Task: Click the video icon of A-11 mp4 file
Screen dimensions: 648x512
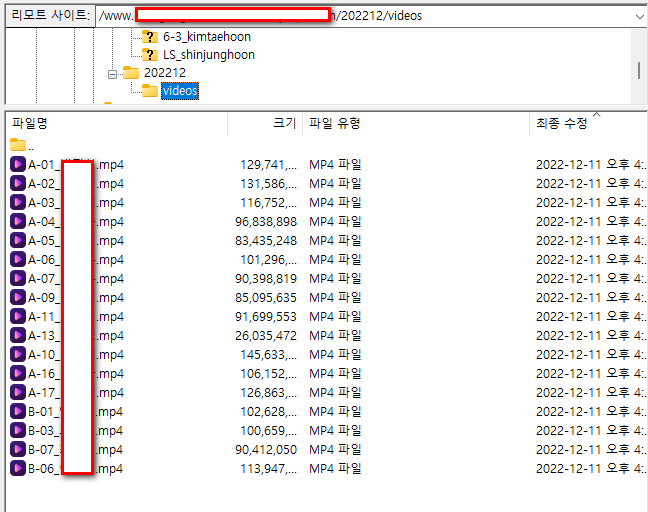Action: point(18,317)
